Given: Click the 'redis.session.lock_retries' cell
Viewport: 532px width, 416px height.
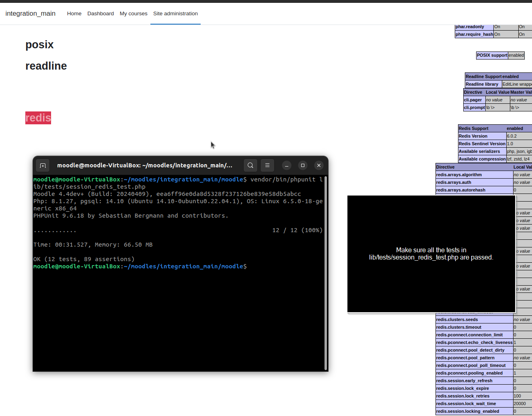Looking at the screenshot, I should coord(474,396).
